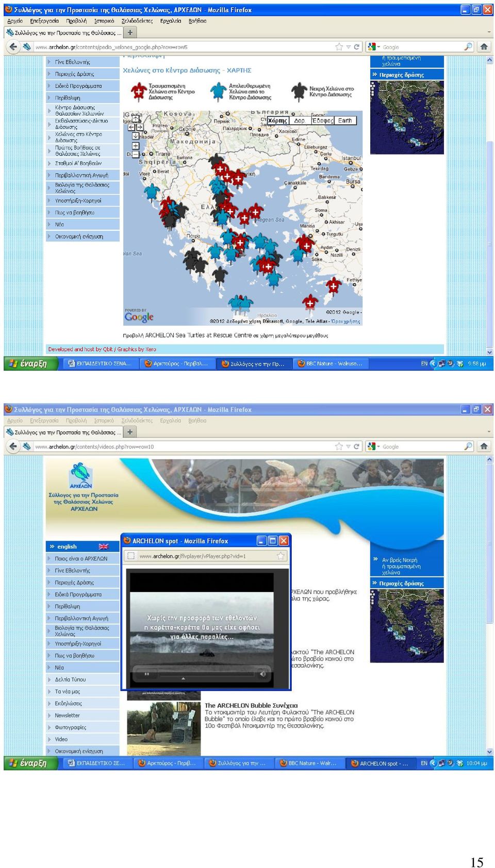Open the Προβολή menu in map-page window
The image size is (495, 868).
[76, 21]
